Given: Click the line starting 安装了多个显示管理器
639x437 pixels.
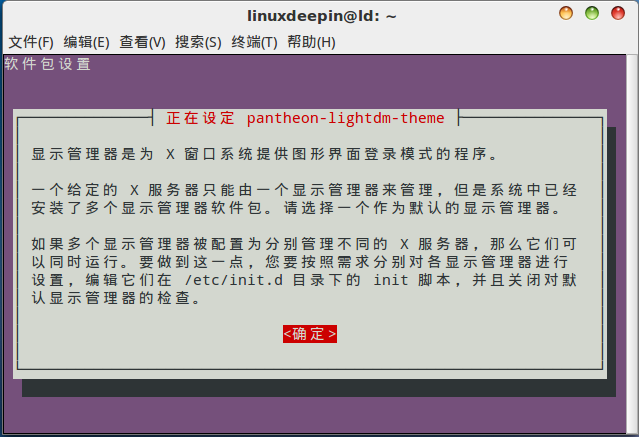Looking at the screenshot, I should tap(296, 208).
